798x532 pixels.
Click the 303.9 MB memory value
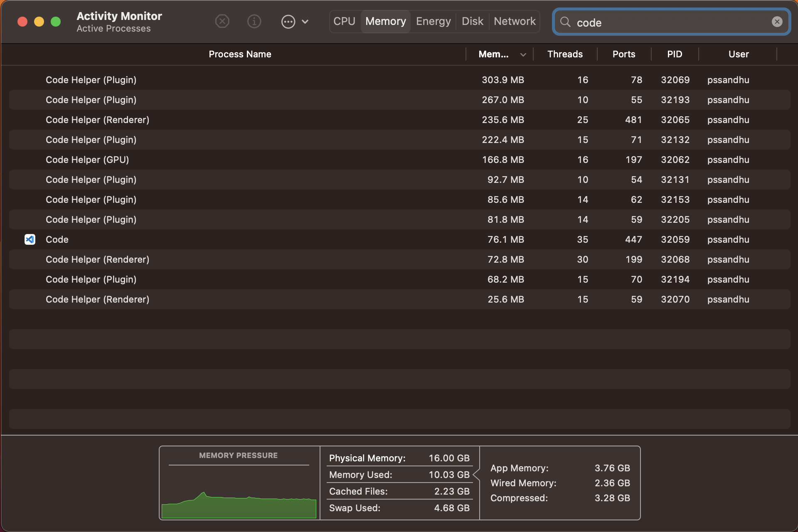tap(503, 80)
